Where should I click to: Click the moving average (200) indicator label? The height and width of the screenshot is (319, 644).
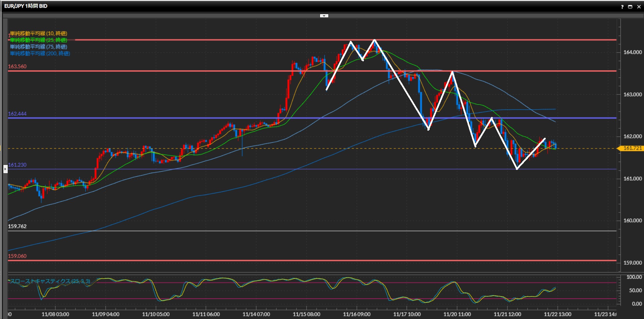point(40,54)
